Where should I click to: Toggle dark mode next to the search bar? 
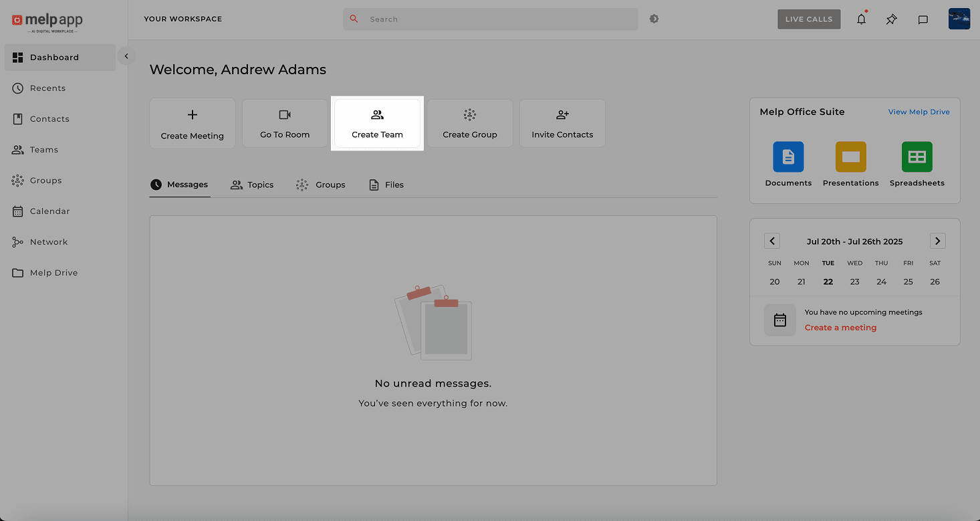[654, 19]
